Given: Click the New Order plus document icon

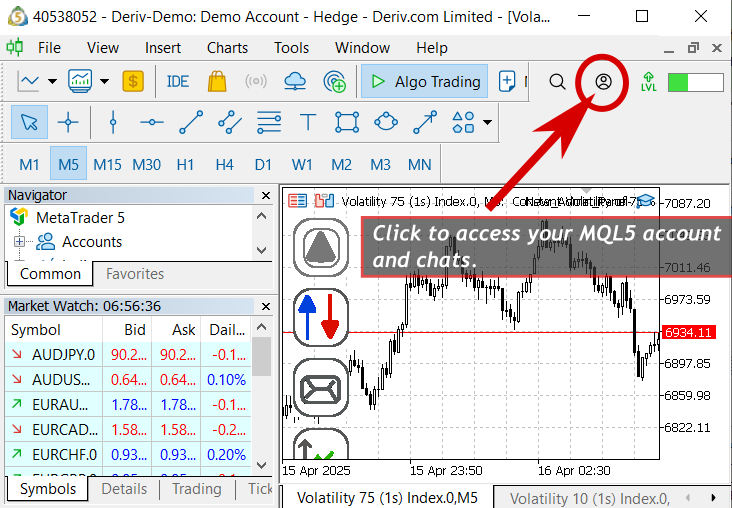Looking at the screenshot, I should pyautogui.click(x=507, y=82).
